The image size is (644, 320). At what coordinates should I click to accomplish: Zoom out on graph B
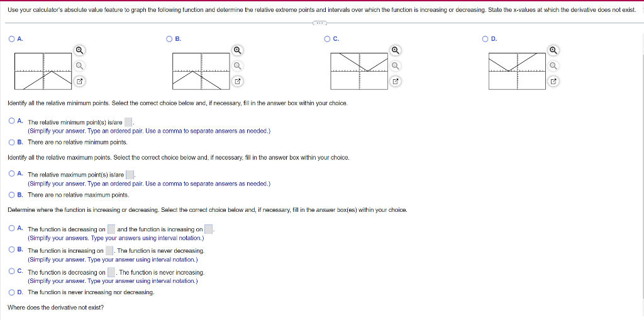point(236,66)
